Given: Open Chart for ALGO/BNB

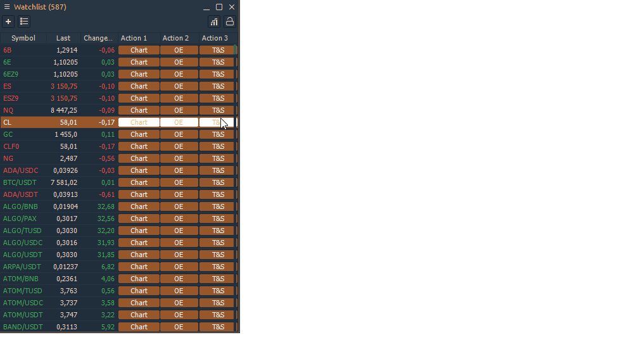Looking at the screenshot, I should tap(139, 206).
